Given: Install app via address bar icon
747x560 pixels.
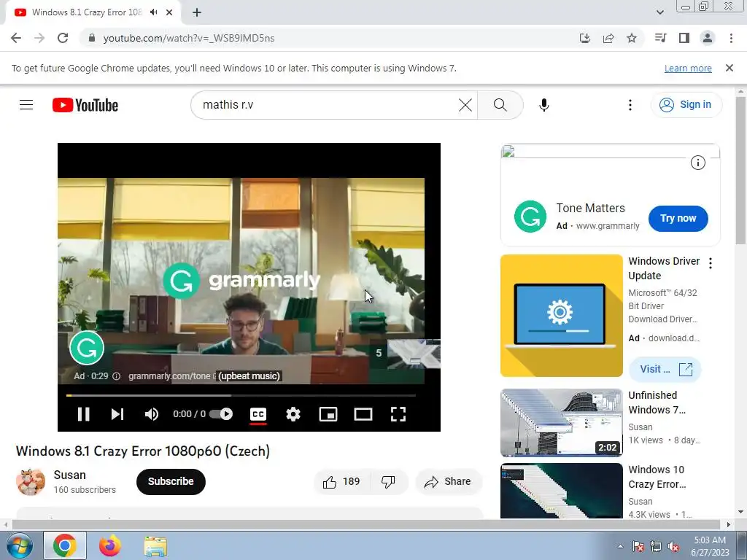Looking at the screenshot, I should click(x=584, y=38).
